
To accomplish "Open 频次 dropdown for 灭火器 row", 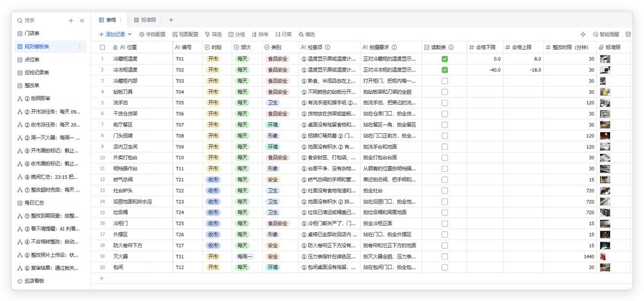I will coord(244,256).
